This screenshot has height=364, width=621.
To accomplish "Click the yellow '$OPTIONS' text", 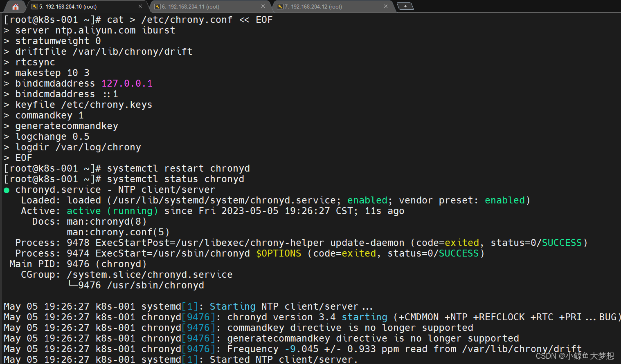I will 279,254.
